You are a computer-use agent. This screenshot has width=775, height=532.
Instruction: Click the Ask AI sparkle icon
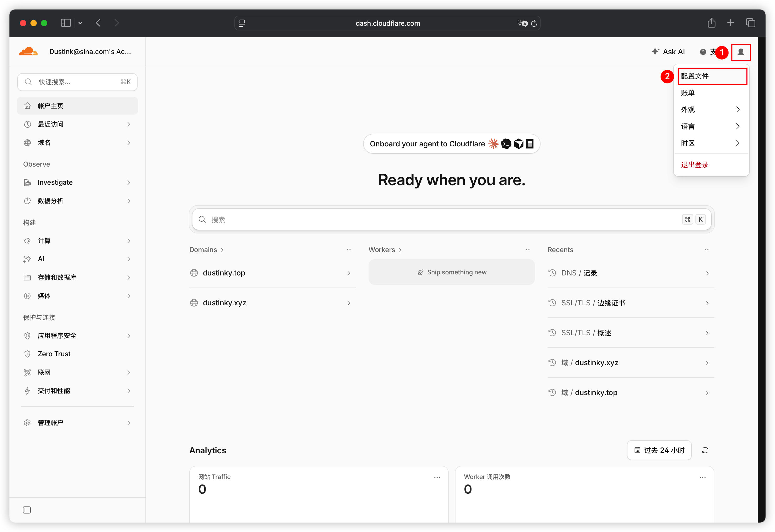655,51
